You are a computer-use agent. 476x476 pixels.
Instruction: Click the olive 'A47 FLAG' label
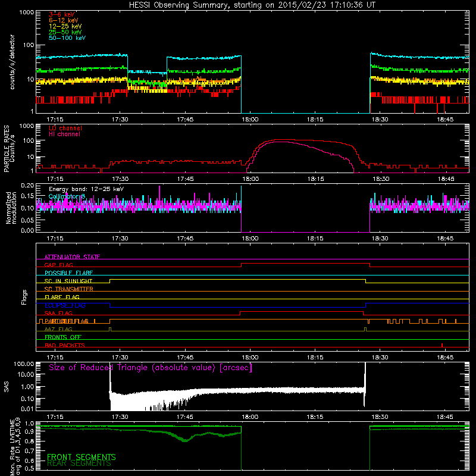(x=58, y=329)
